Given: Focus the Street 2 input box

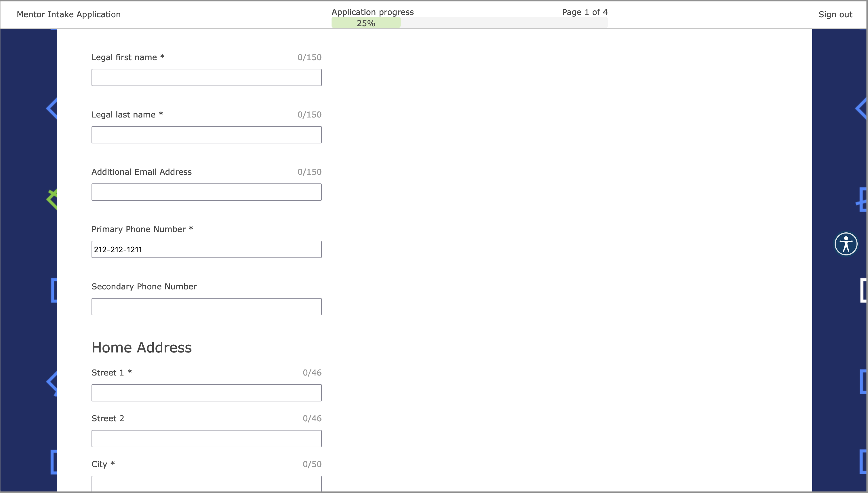Looking at the screenshot, I should pyautogui.click(x=206, y=439).
